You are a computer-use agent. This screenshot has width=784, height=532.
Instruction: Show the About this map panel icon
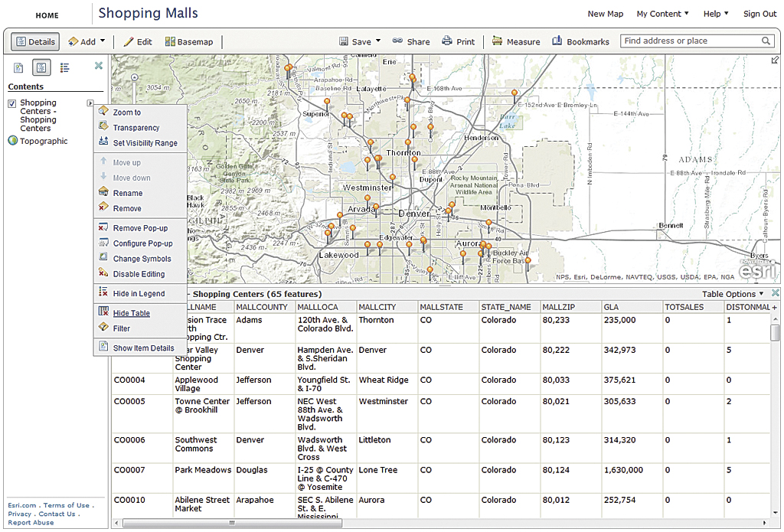pos(18,67)
